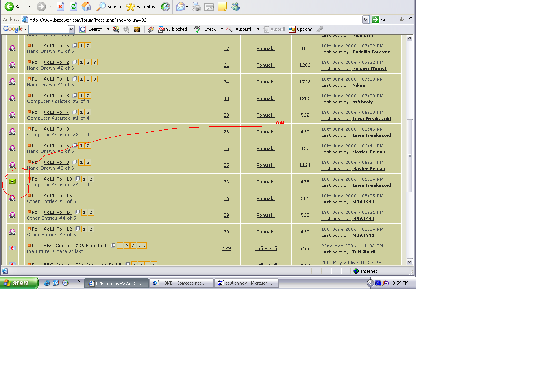Click last poster ss9 broly link
The height and width of the screenshot is (392, 533).
[363, 102]
